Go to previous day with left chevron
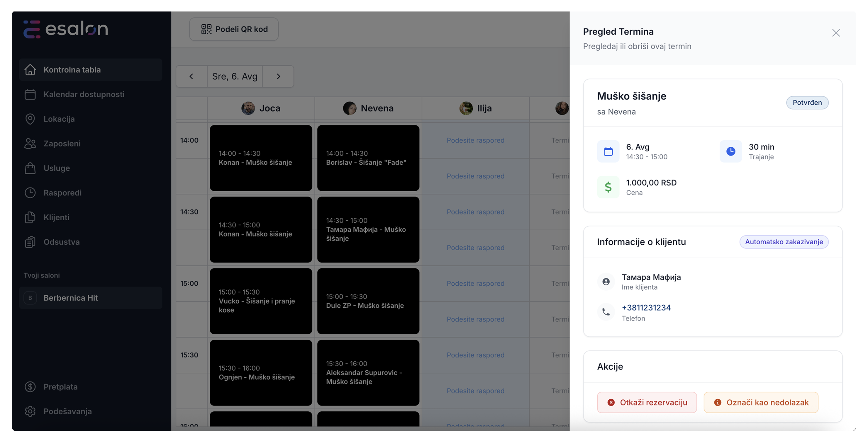The height and width of the screenshot is (443, 868). [x=191, y=76]
